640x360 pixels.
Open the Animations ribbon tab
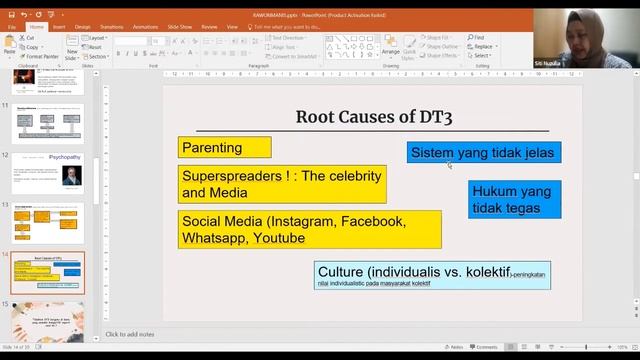pyautogui.click(x=145, y=27)
